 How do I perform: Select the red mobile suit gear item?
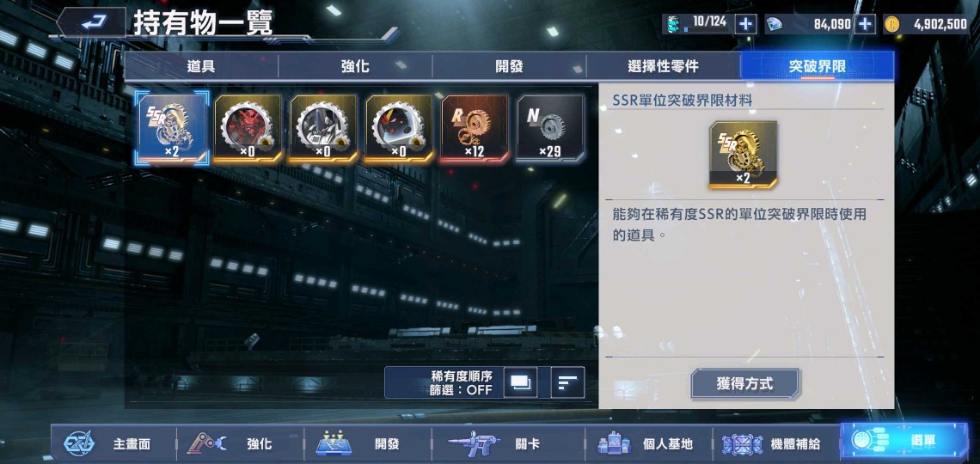(248, 129)
